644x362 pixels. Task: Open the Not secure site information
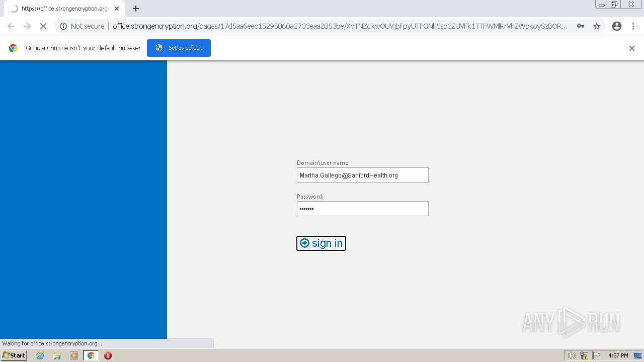[82, 26]
